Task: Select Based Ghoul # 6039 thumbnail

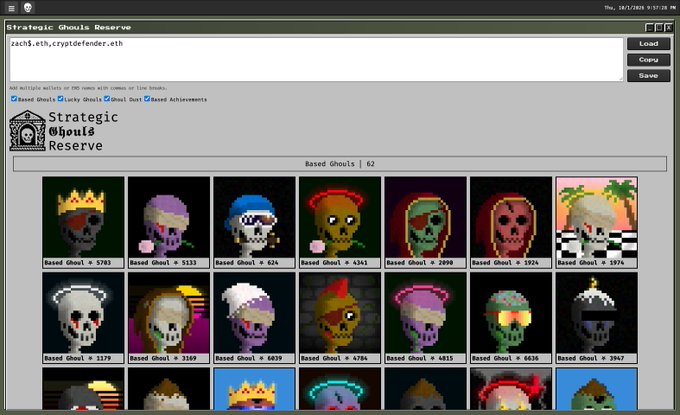Action: (254, 313)
